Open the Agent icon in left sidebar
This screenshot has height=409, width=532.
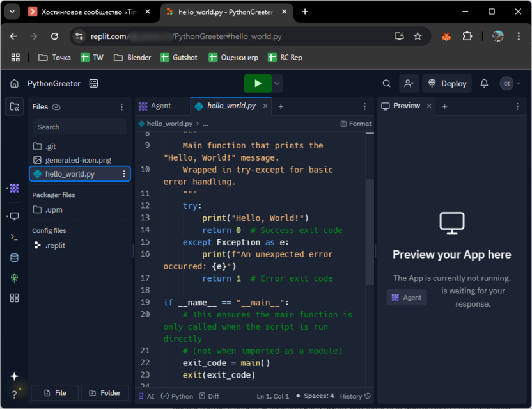pos(14,188)
